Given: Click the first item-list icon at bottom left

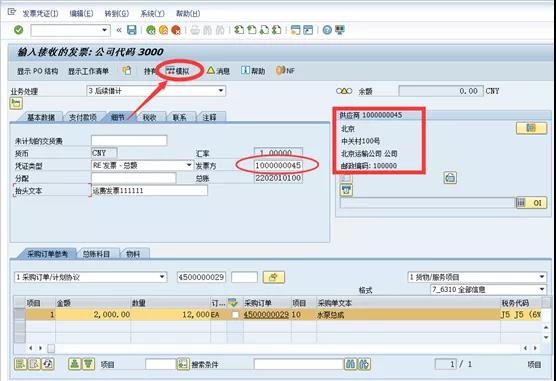Looking at the screenshot, I should [x=21, y=364].
